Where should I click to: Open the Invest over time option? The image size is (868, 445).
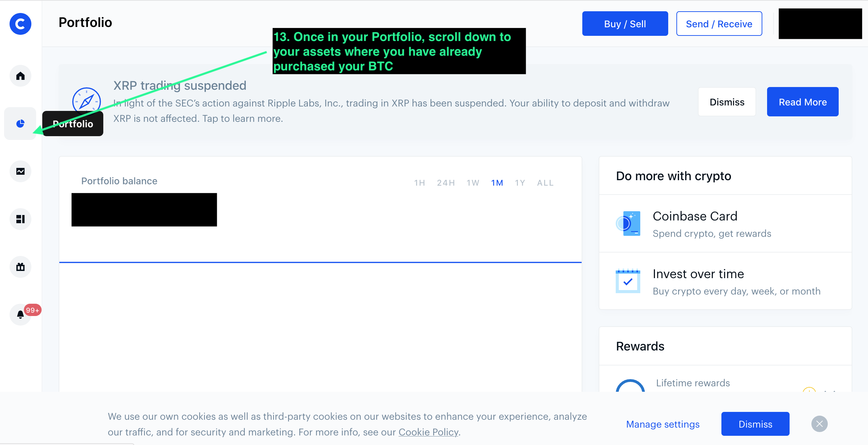coord(725,281)
